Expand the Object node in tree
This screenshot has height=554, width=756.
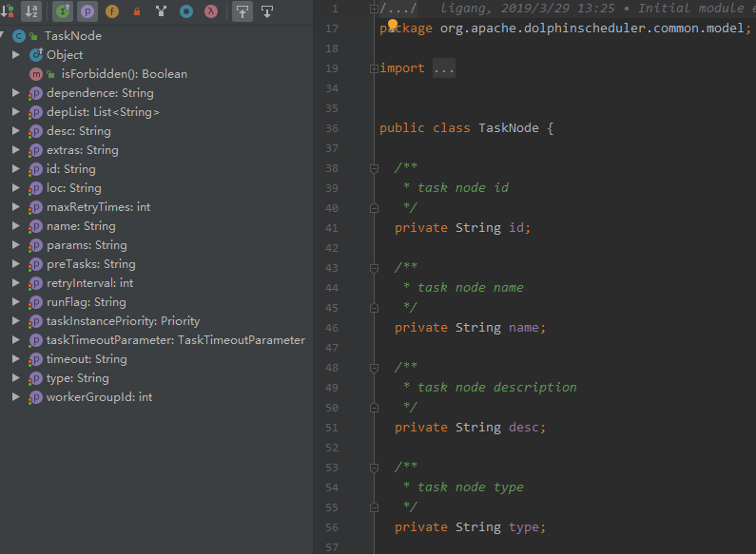(x=15, y=55)
